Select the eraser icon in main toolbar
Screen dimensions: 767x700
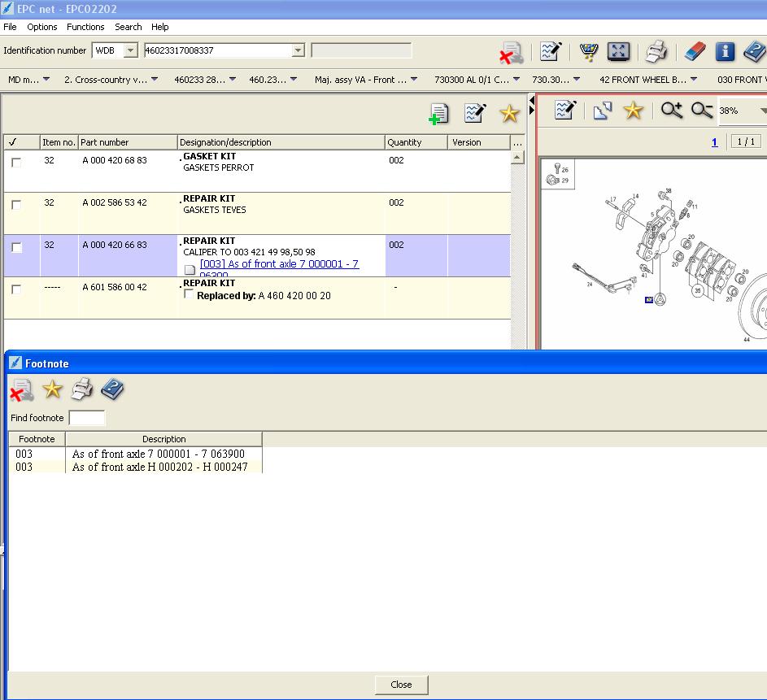(694, 52)
